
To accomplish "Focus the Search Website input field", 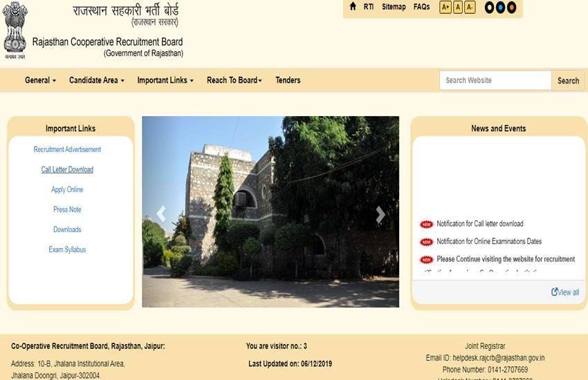I will [495, 80].
